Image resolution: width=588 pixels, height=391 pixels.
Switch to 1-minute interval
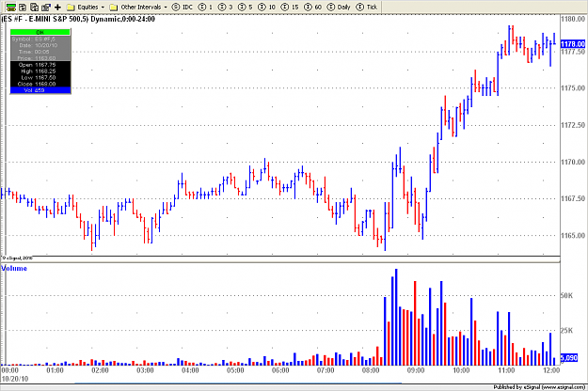tap(205, 8)
